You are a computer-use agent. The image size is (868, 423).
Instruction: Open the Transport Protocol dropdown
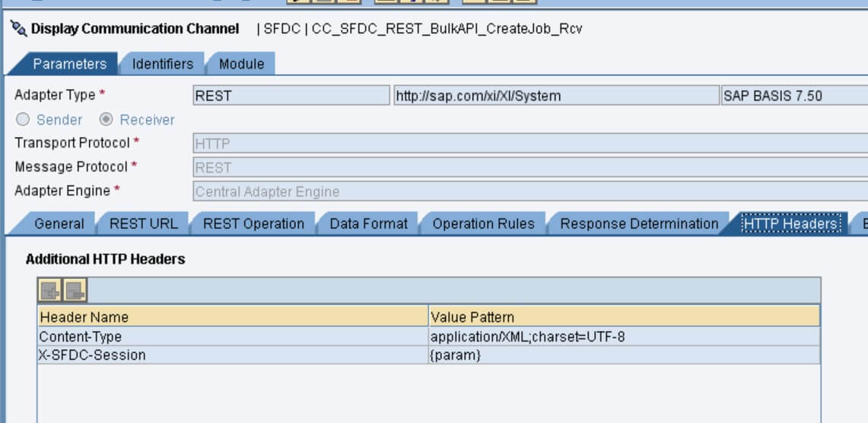tap(525, 143)
